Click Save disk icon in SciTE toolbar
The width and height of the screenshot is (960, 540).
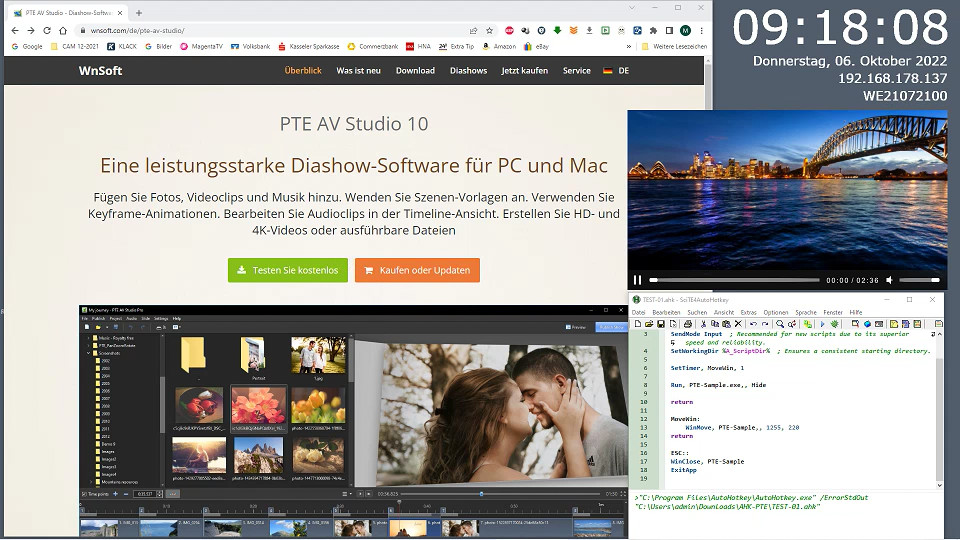pos(661,324)
